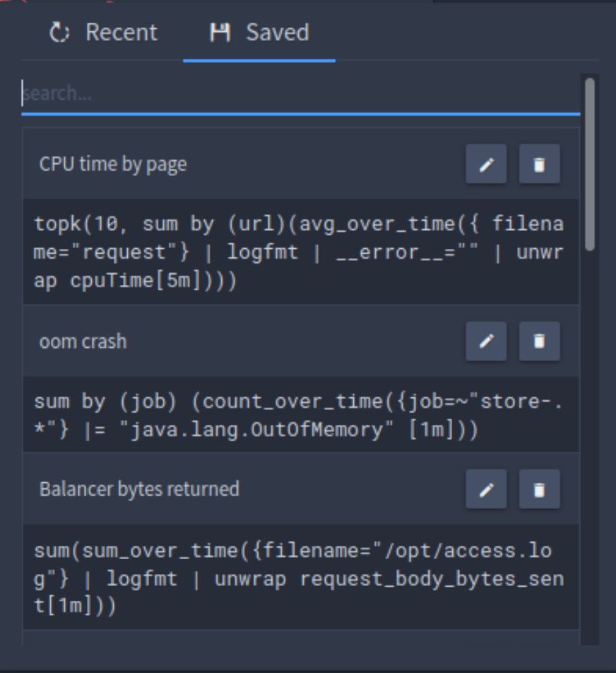Delete the CPU time by page query
The image size is (616, 673).
[x=539, y=164]
